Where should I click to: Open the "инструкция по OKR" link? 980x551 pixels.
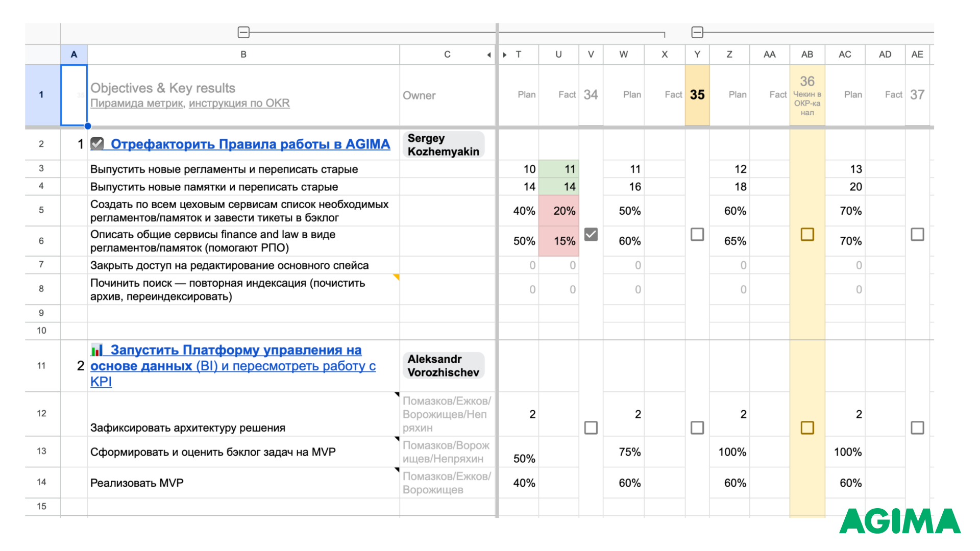pos(239,103)
